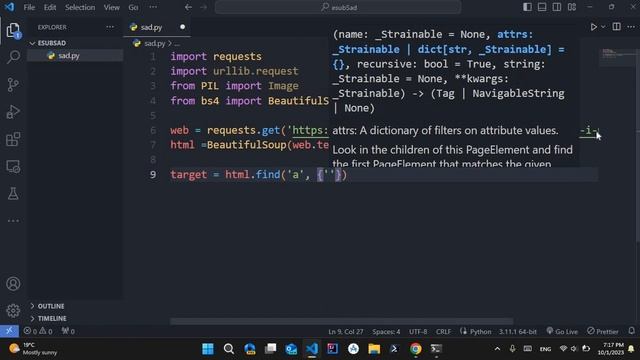640x360 pixels.
Task: Switch input language via ENG
Action: (x=545, y=349)
